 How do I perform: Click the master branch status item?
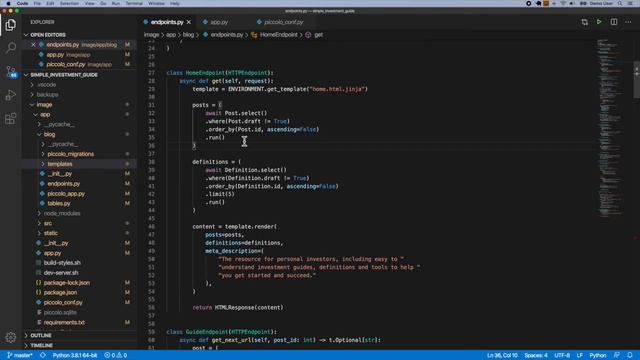[x=20, y=355]
